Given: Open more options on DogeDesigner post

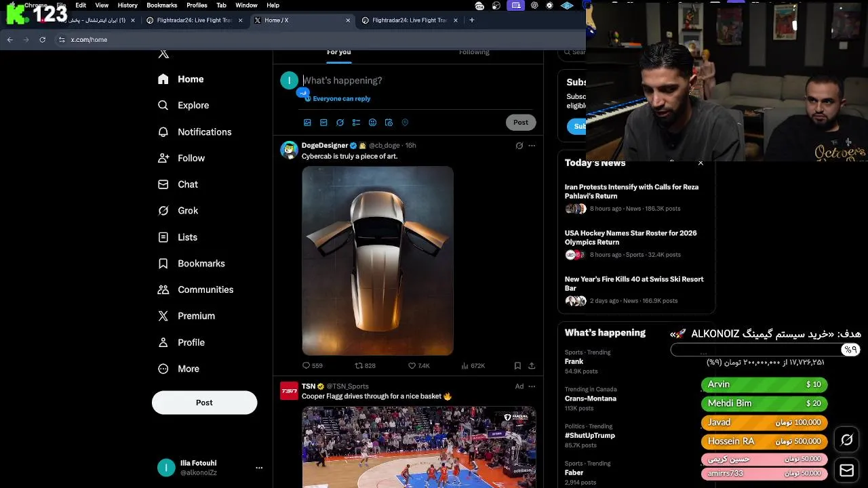Looking at the screenshot, I should (x=532, y=146).
